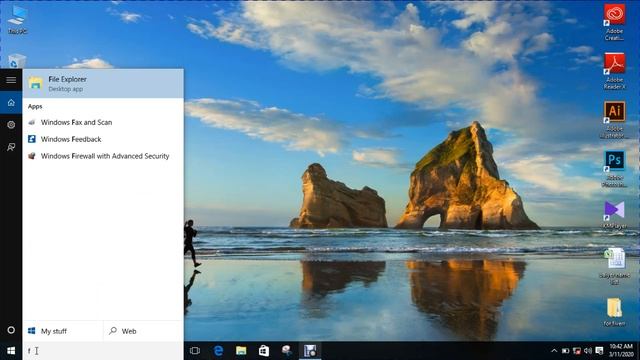Open the Action Center notification icon
Screen dimensions: 640x360
tap(599, 351)
